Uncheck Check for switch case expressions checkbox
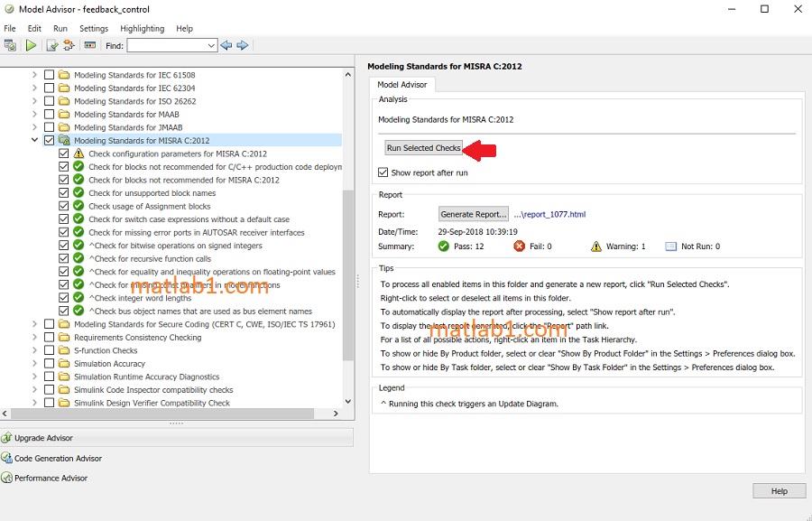Image resolution: width=812 pixels, height=521 pixels. (x=64, y=219)
